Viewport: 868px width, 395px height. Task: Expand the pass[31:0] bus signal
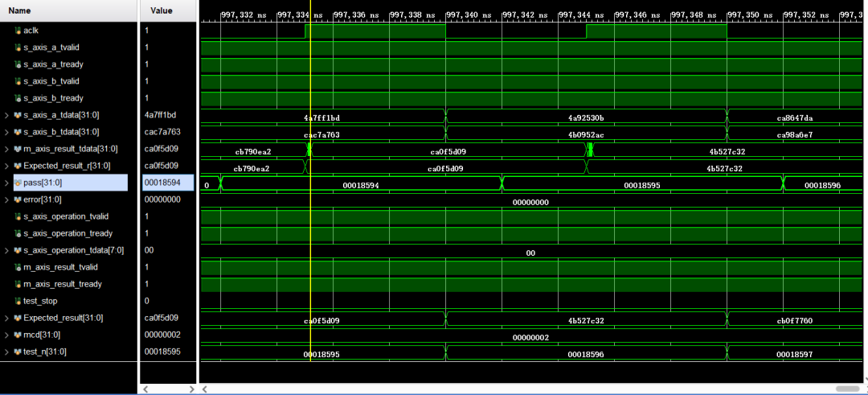tap(6, 183)
